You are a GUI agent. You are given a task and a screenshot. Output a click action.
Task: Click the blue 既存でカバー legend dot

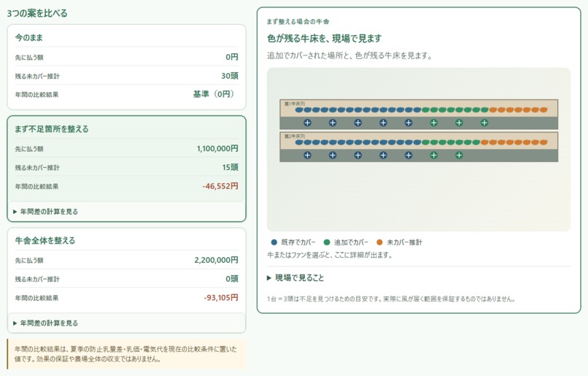(274, 242)
